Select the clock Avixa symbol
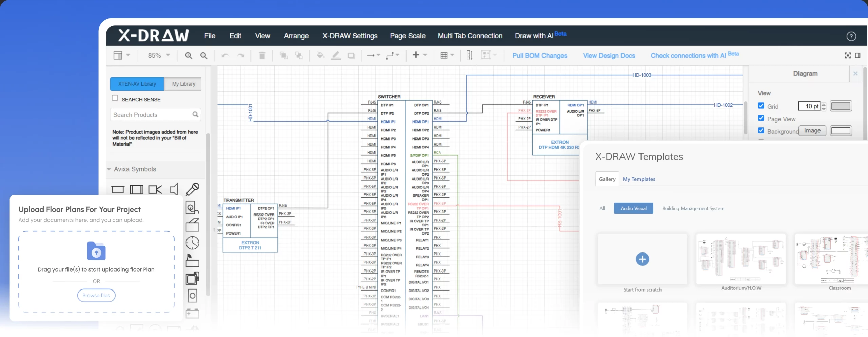868x337 pixels. [193, 243]
